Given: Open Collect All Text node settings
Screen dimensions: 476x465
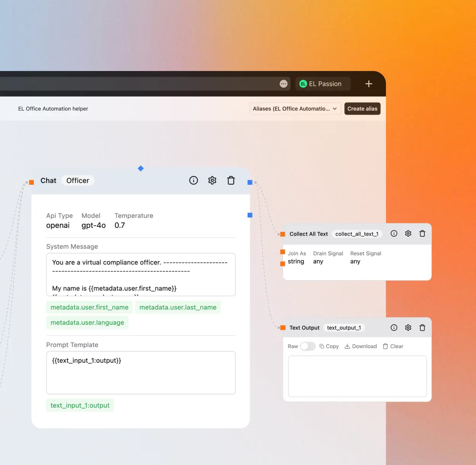Looking at the screenshot, I should click(x=408, y=234).
